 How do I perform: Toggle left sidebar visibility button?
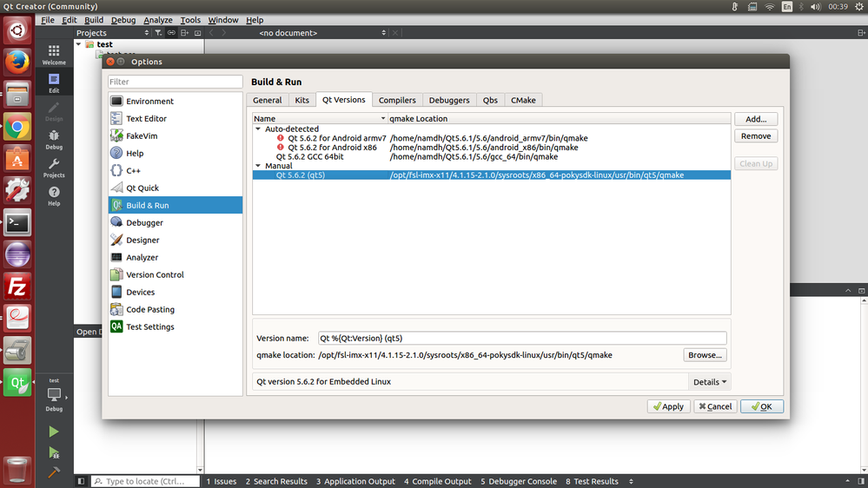coord(81,481)
